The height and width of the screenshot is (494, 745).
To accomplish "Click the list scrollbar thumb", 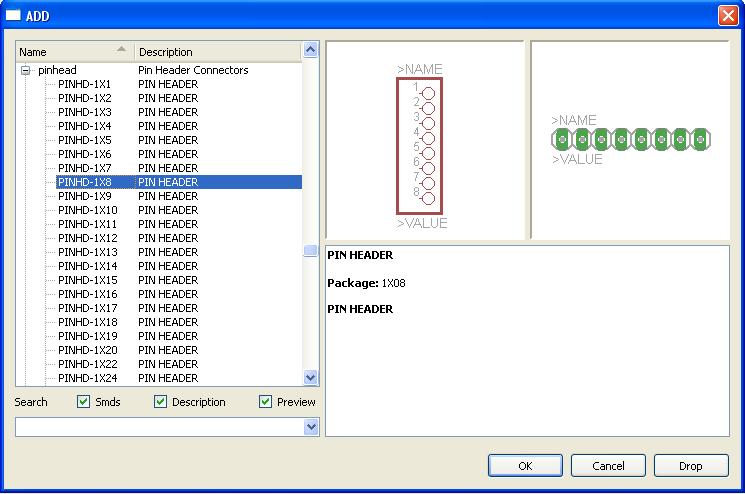I will click(x=310, y=250).
